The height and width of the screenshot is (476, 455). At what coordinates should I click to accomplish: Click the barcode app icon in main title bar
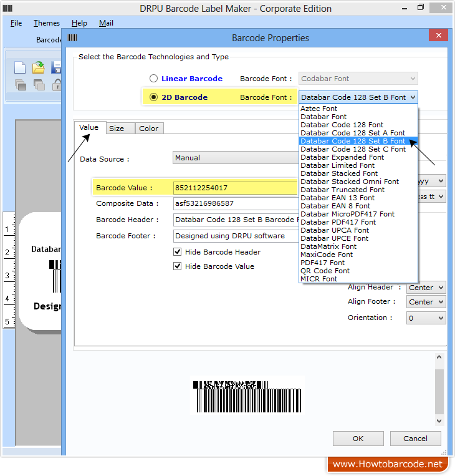click(7, 9)
